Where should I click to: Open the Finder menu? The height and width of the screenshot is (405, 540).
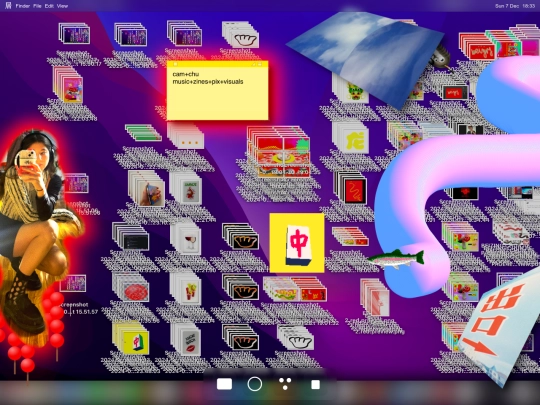23,6
